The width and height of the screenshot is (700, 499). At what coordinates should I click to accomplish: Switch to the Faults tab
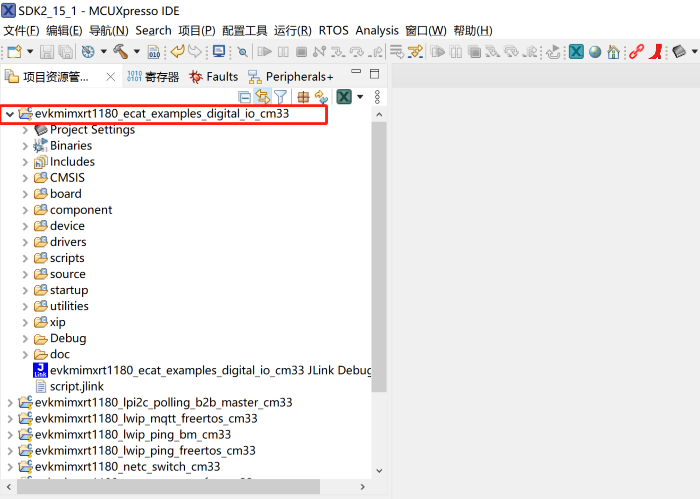[x=214, y=76]
